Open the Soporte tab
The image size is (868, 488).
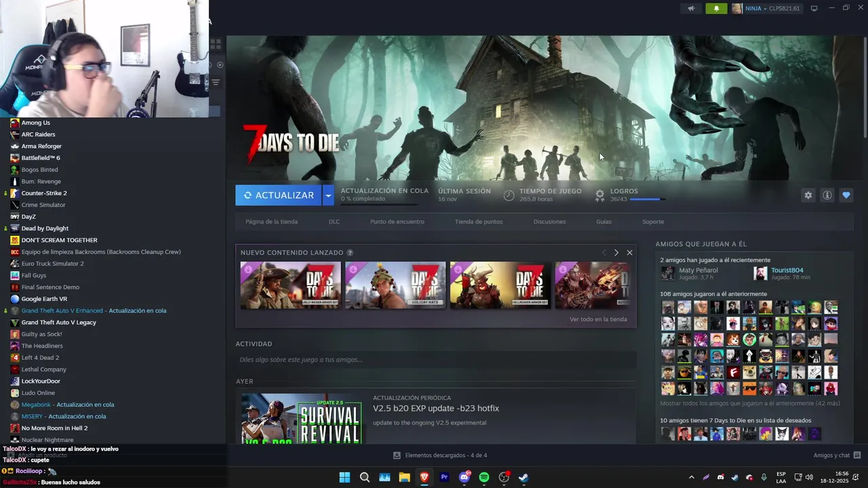tap(653, 222)
